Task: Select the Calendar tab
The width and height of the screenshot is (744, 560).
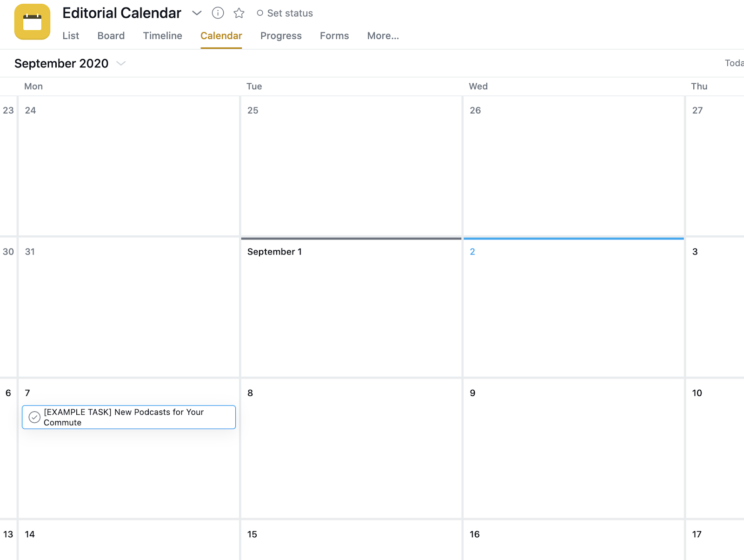Action: [221, 36]
